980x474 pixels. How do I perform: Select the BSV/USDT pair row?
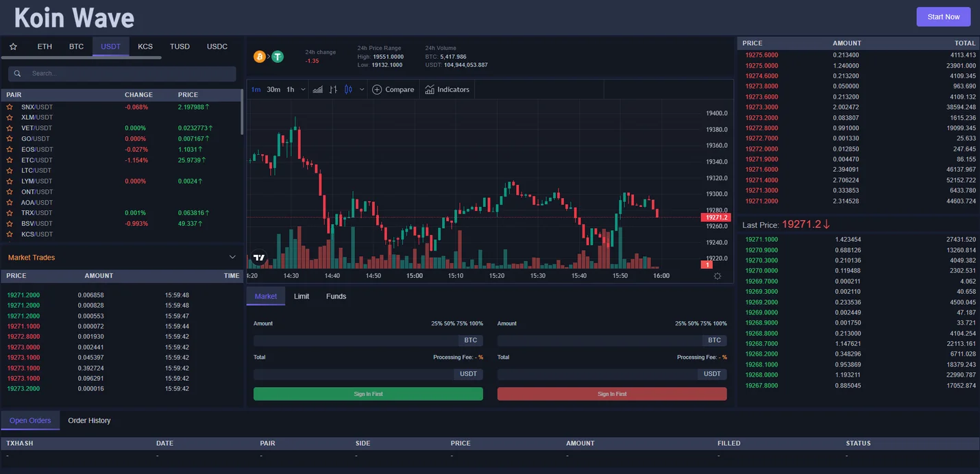pyautogui.click(x=121, y=224)
